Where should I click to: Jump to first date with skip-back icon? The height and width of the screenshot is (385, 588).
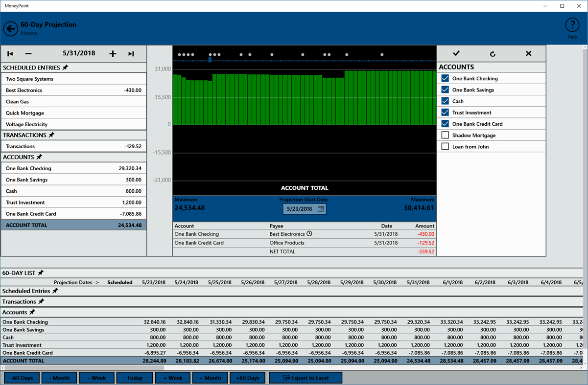point(9,54)
